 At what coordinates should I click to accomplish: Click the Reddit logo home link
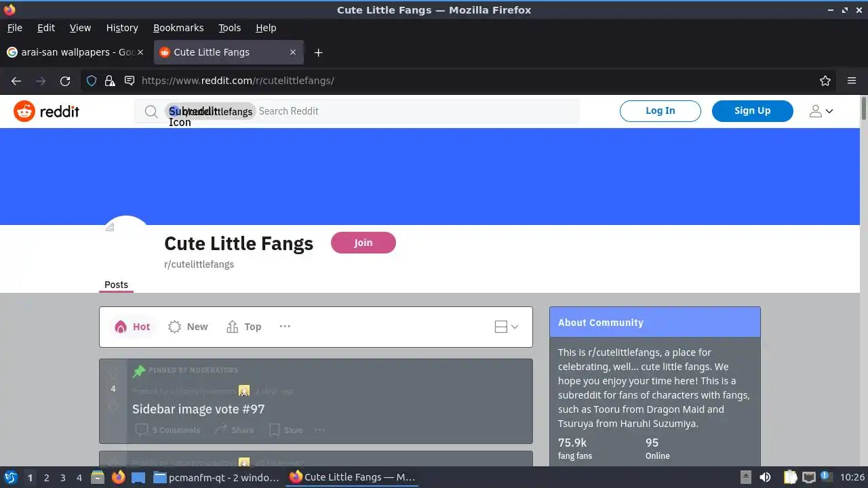click(47, 111)
